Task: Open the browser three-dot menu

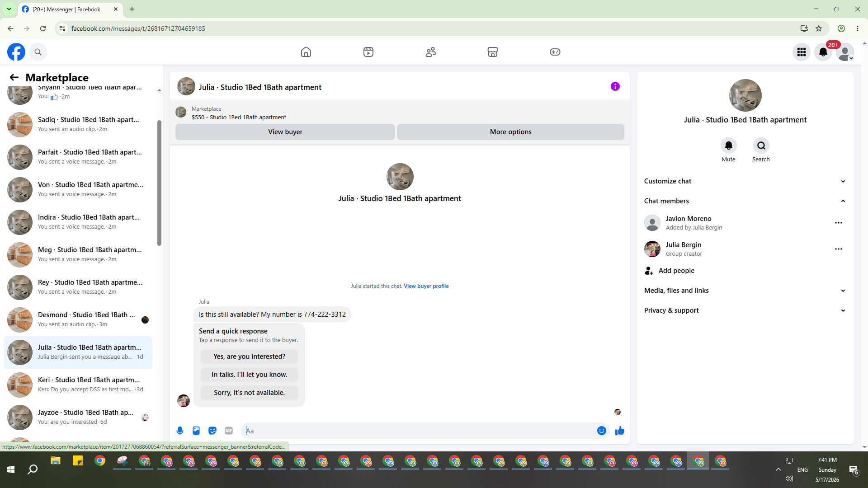Action: coord(858,28)
